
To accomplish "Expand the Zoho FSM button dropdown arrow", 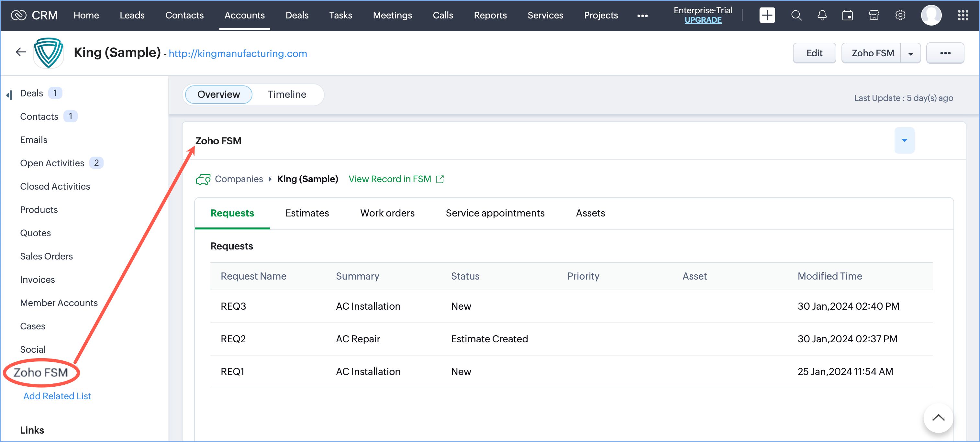I will (910, 53).
